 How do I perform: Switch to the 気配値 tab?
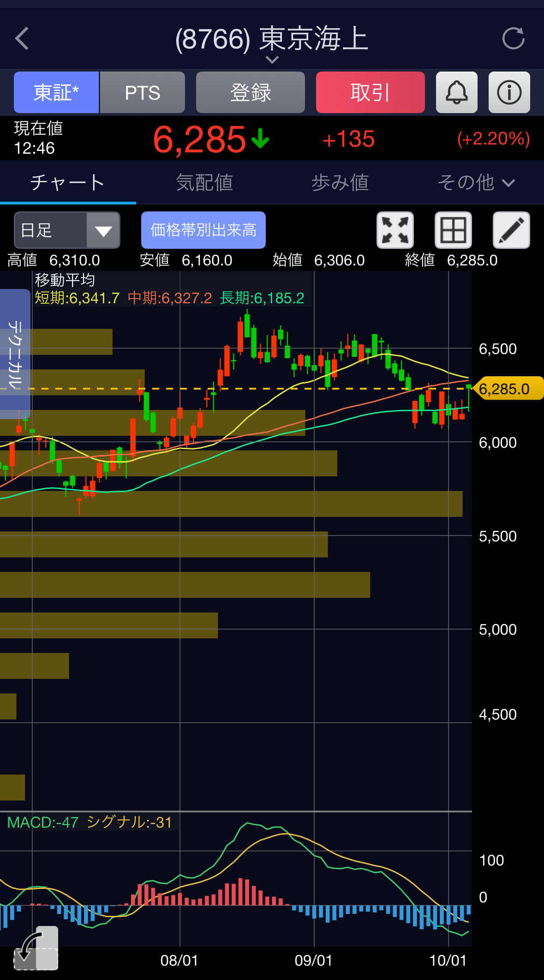[x=204, y=183]
